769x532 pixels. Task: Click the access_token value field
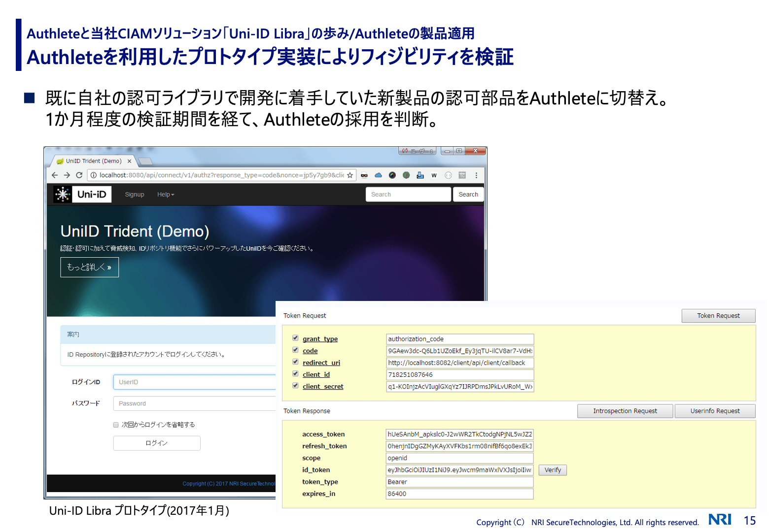[x=460, y=434]
